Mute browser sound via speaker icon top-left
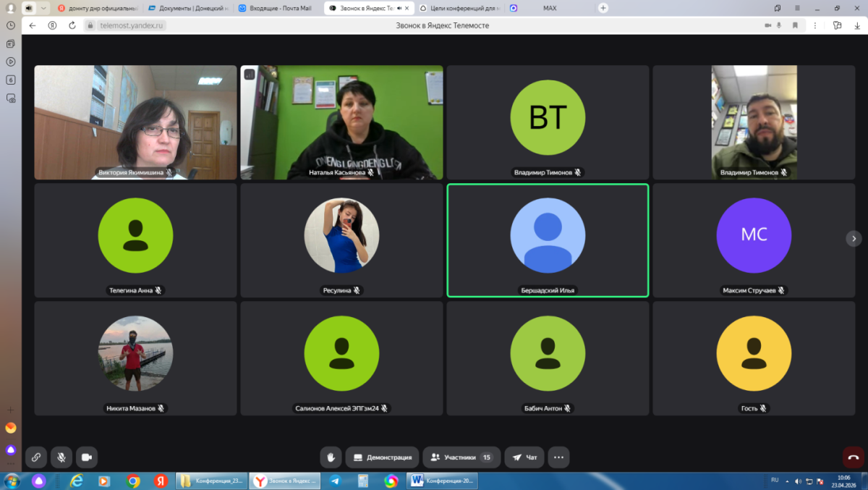Image resolution: width=868 pixels, height=490 pixels. point(29,8)
